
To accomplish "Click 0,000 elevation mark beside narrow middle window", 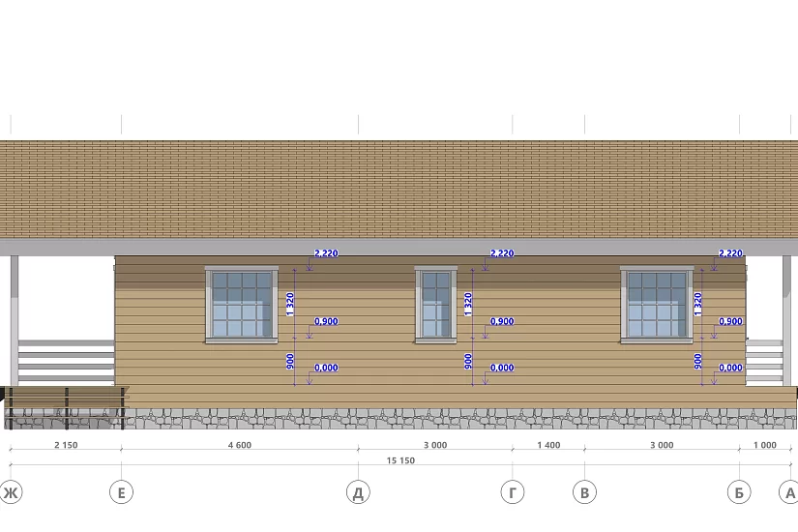I will click(502, 368).
